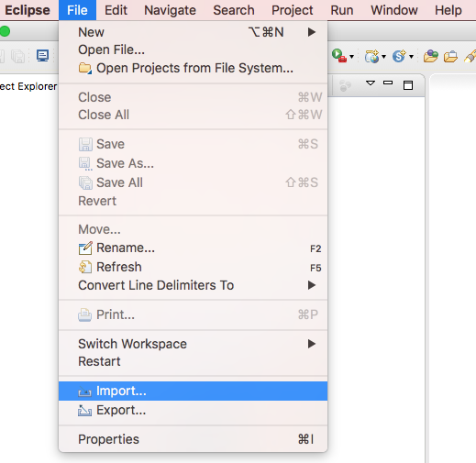Open the Window menu
The width and height of the screenshot is (476, 463).
click(x=394, y=10)
